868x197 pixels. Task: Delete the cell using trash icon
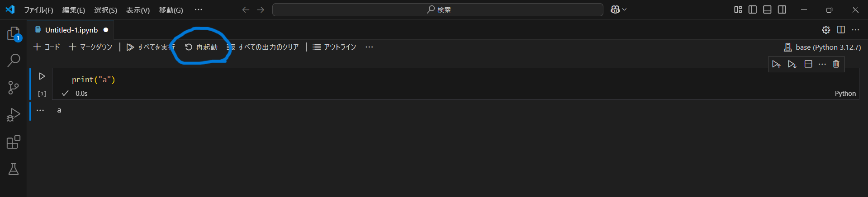[836, 64]
